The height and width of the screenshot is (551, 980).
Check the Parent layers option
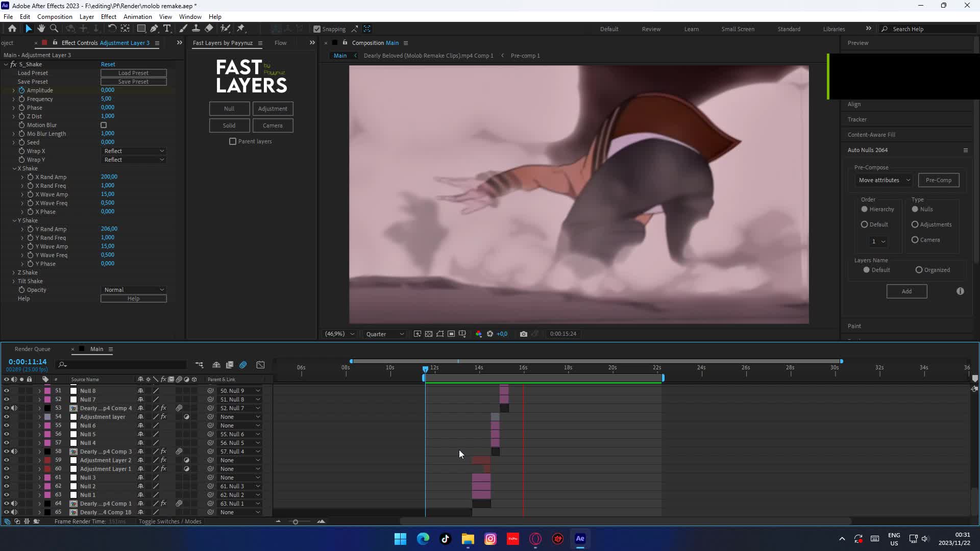(233, 141)
